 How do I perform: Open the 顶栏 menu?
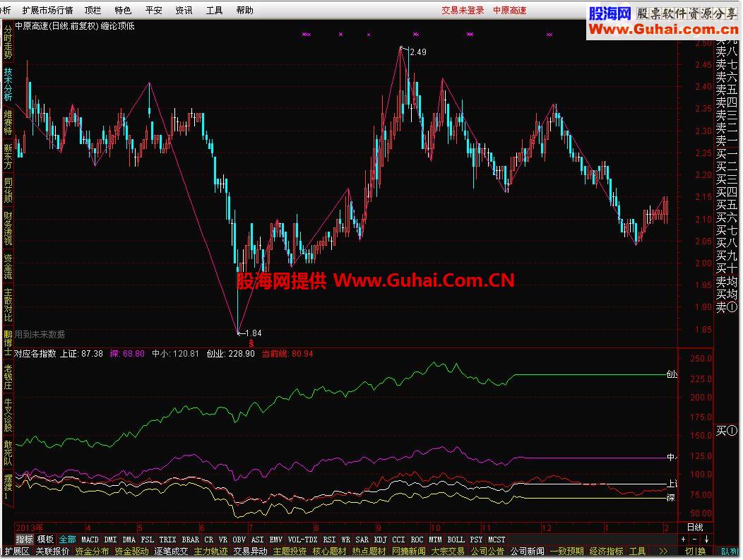(93, 10)
